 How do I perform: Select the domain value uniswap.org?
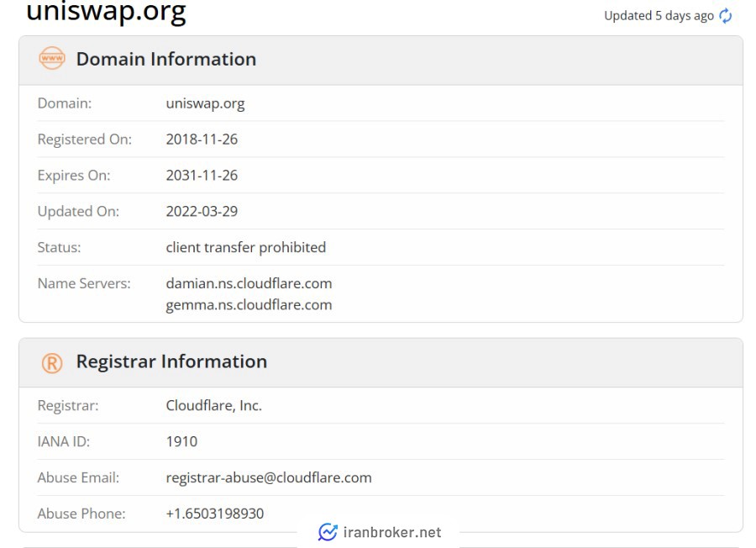click(x=206, y=103)
